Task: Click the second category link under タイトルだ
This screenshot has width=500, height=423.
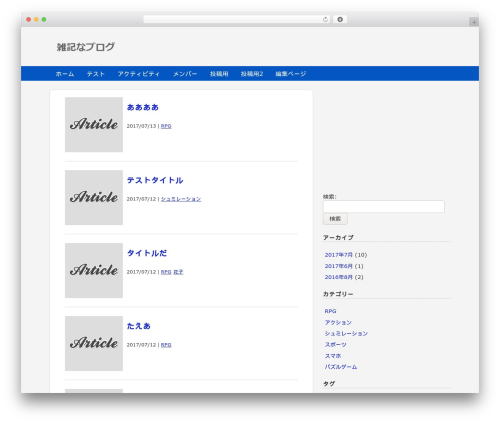Action: click(x=178, y=272)
